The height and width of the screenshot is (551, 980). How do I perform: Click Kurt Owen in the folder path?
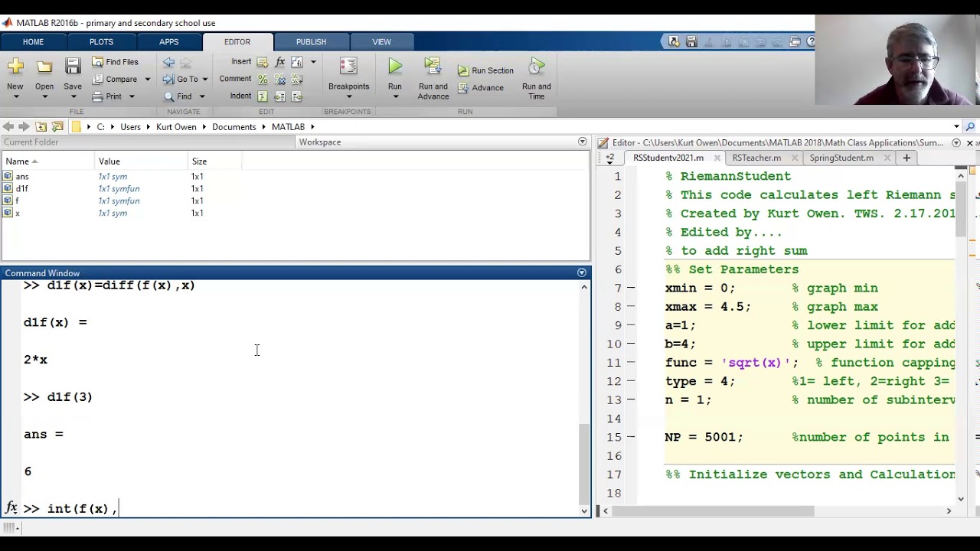coord(176,127)
